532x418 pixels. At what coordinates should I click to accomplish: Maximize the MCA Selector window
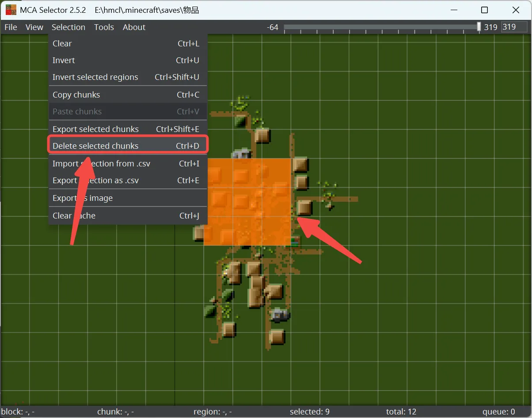pos(485,10)
